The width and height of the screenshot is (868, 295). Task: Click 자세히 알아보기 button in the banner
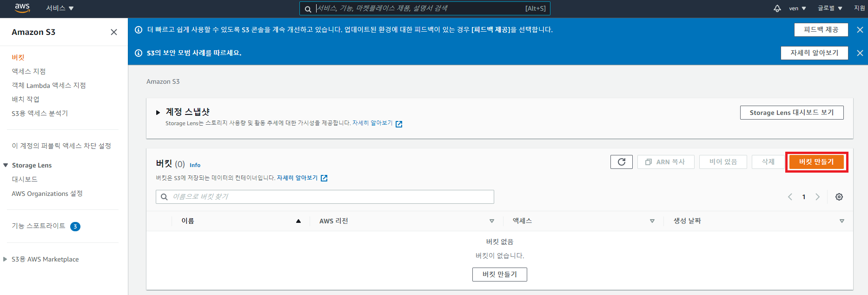(x=815, y=53)
